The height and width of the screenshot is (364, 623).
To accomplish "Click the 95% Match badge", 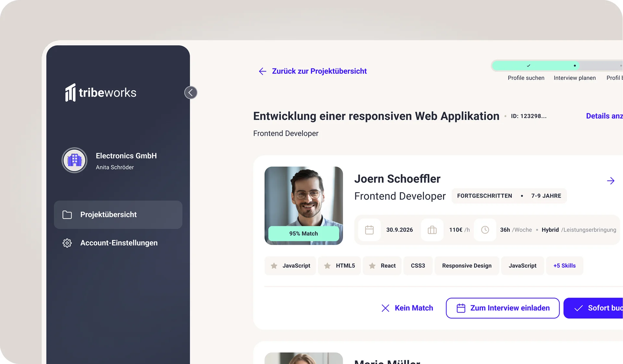I will 304,233.
